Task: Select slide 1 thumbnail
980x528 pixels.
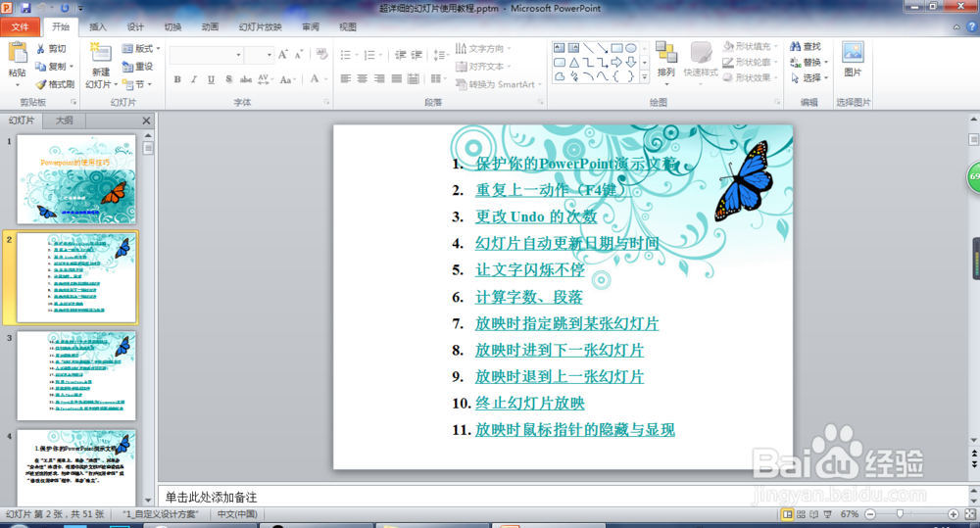Action: click(76, 179)
